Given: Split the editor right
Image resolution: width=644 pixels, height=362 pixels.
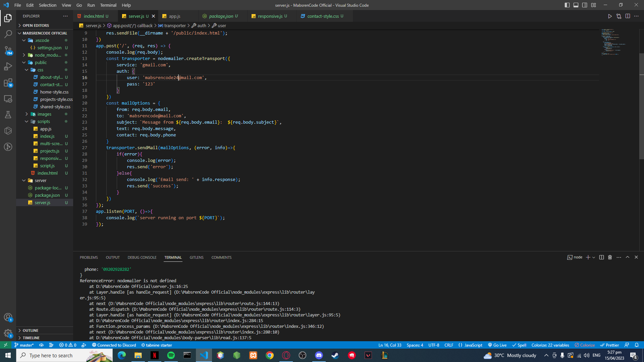Looking at the screenshot, I should tap(628, 16).
